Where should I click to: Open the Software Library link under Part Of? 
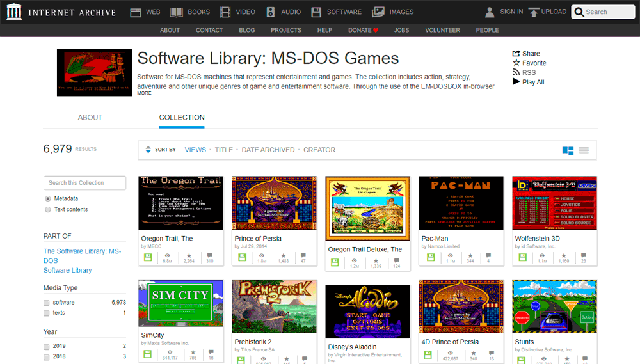coord(68,270)
